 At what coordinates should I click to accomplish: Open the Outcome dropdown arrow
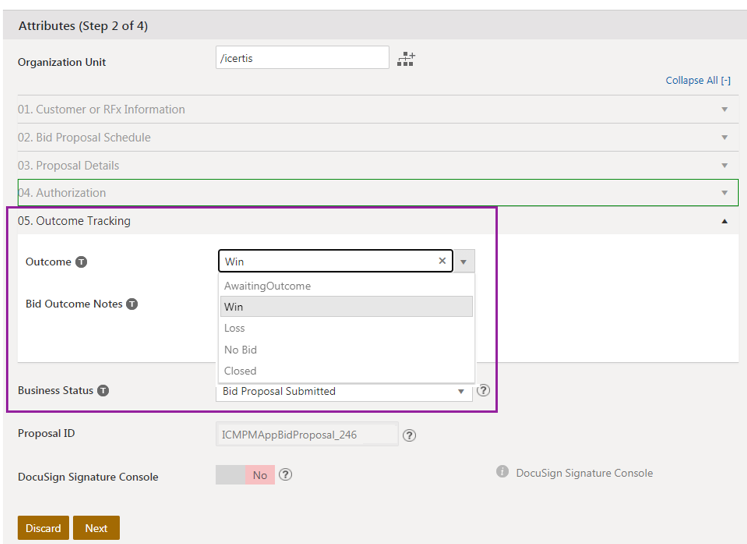coord(464,262)
